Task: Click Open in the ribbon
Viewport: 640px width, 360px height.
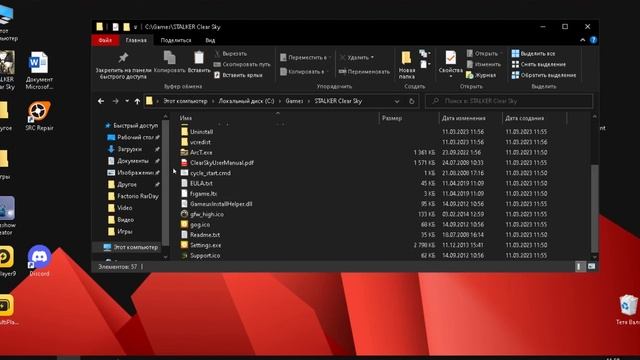Action: [x=483, y=53]
